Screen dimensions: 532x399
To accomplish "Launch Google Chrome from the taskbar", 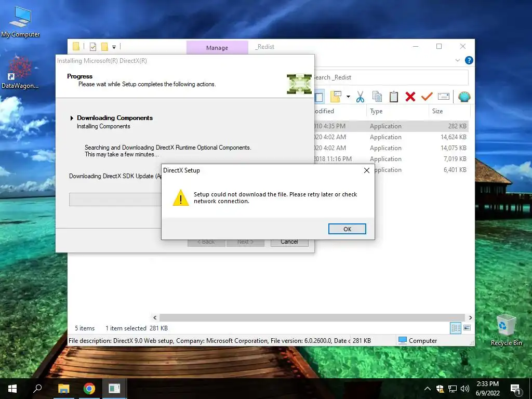I will [89, 389].
